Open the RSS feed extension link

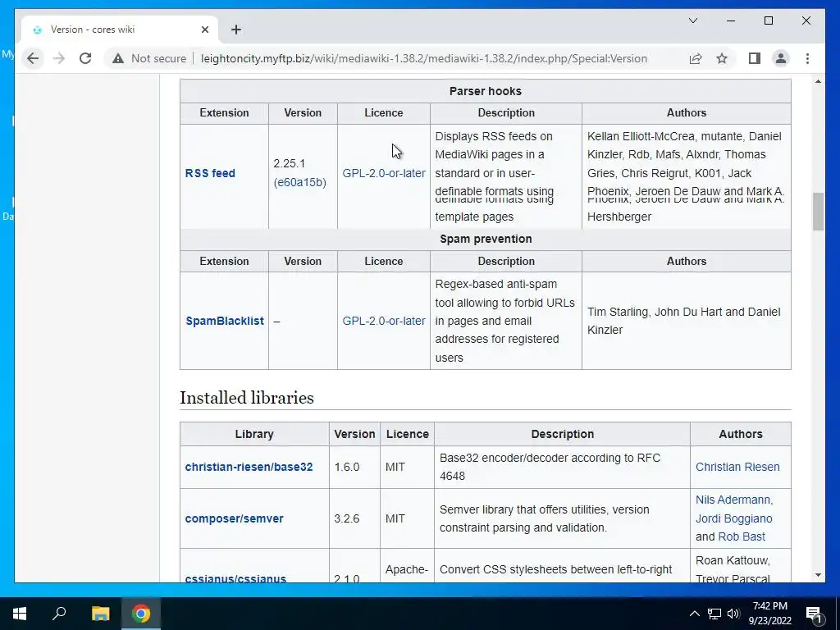point(210,173)
